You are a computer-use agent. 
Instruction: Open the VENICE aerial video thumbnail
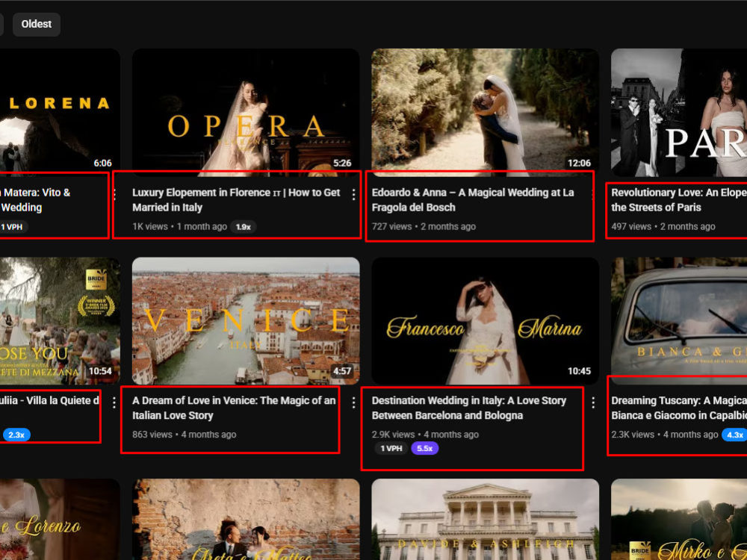[x=246, y=321]
